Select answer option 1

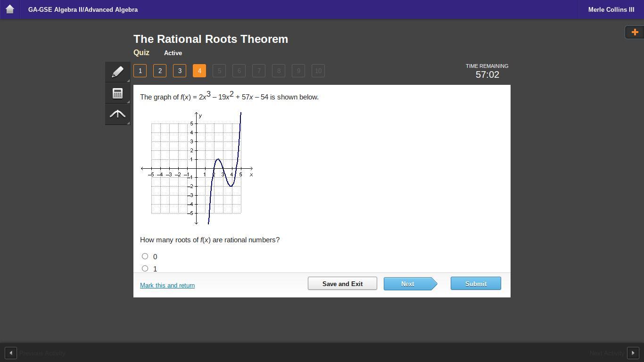(x=145, y=269)
